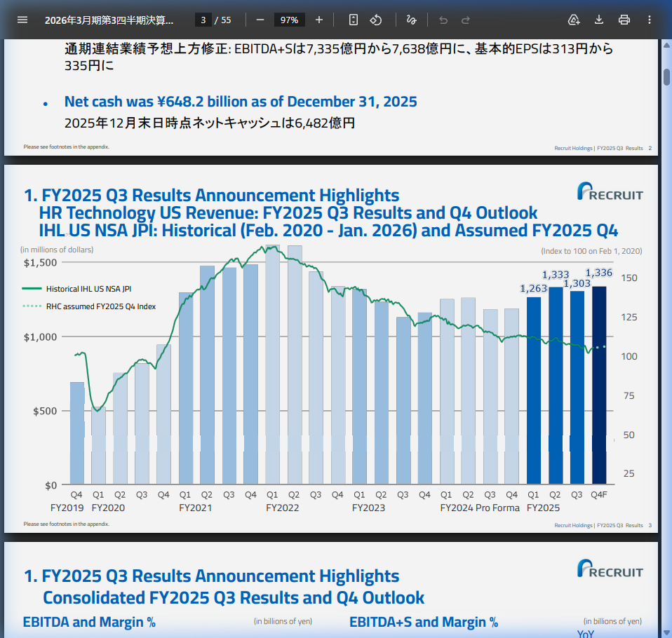Click 'Historical IHL US NSA JPI' legend label
Screen dimensions: 672x638
click(88, 289)
